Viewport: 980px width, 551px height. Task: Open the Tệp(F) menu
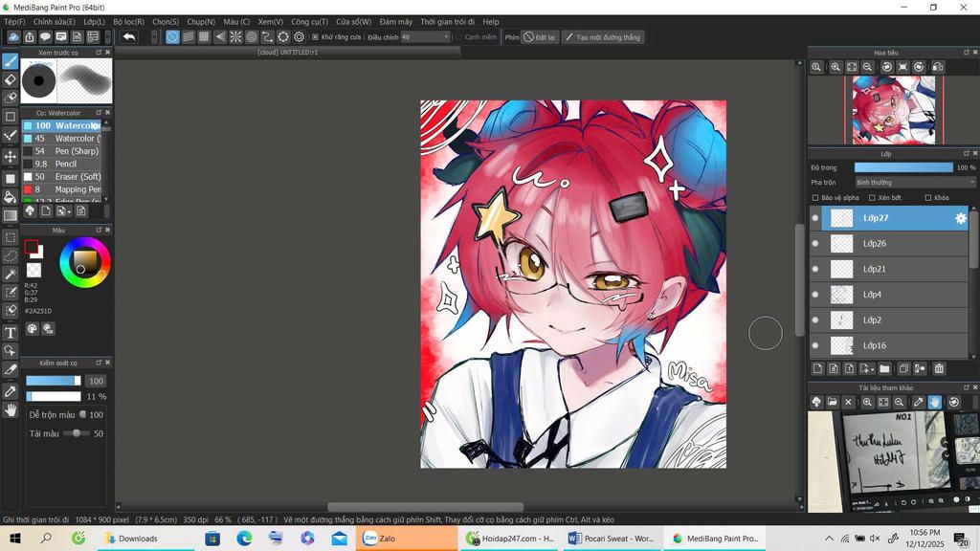pyautogui.click(x=14, y=21)
